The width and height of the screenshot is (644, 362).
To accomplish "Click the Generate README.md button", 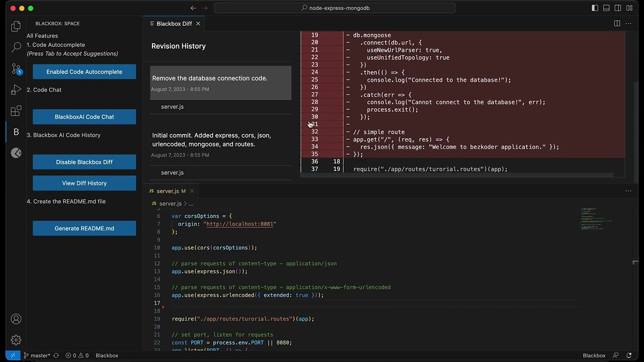I will (x=84, y=228).
